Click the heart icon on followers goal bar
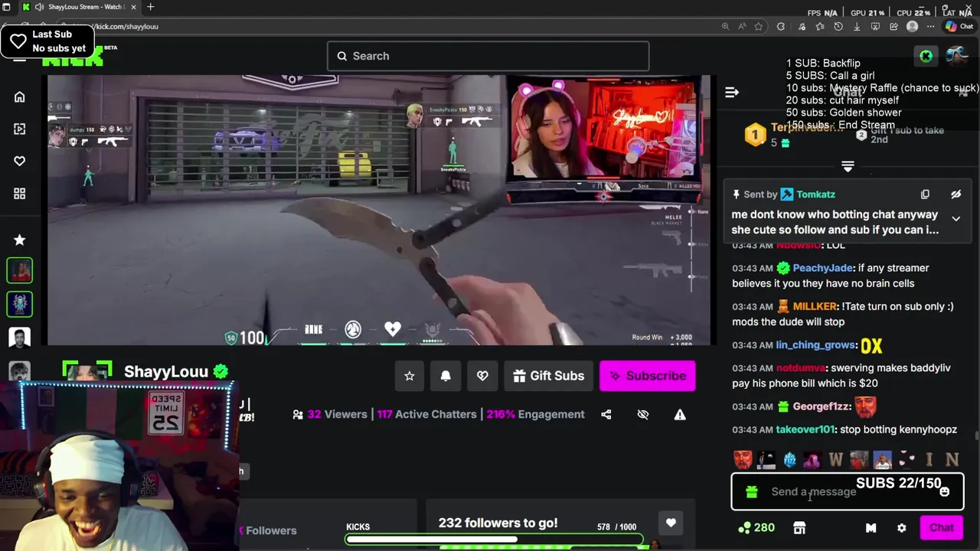Image resolution: width=980 pixels, height=551 pixels. point(671,523)
